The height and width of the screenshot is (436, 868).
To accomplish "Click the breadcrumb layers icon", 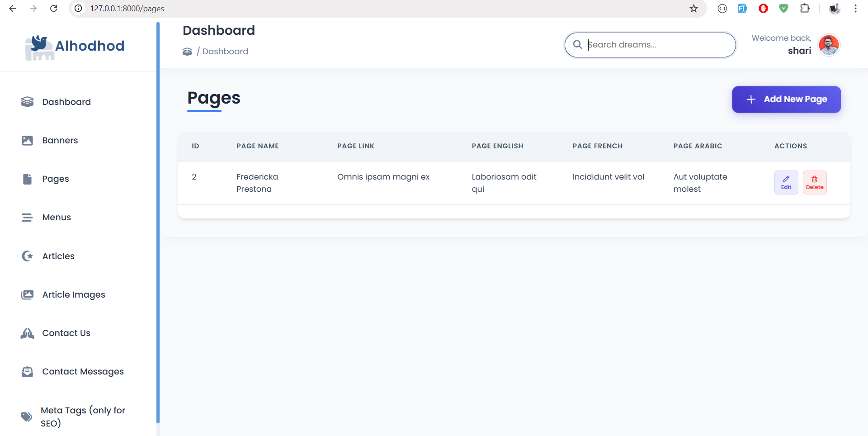I will 187,52.
